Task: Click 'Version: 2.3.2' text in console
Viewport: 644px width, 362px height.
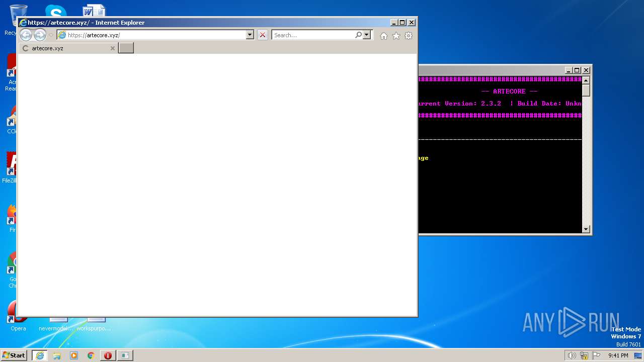Action: (x=473, y=104)
